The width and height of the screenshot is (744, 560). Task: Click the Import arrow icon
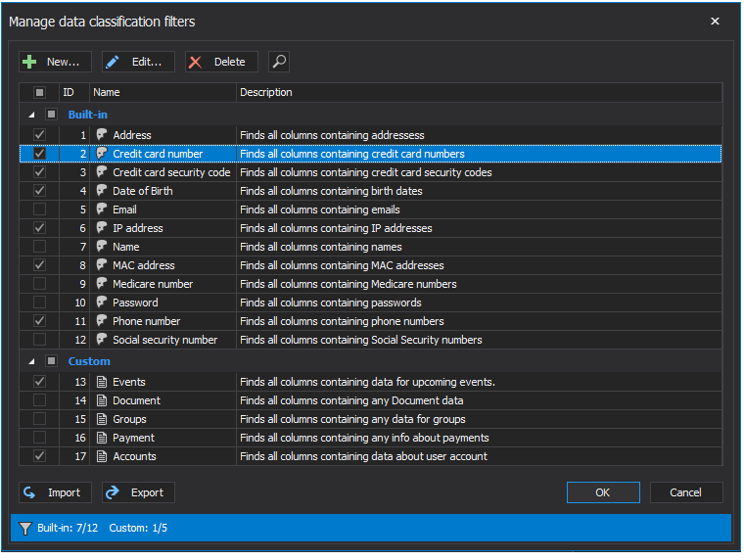(29, 492)
